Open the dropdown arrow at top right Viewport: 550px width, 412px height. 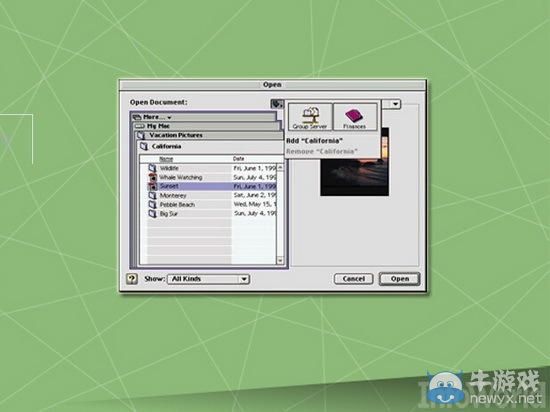[x=396, y=104]
